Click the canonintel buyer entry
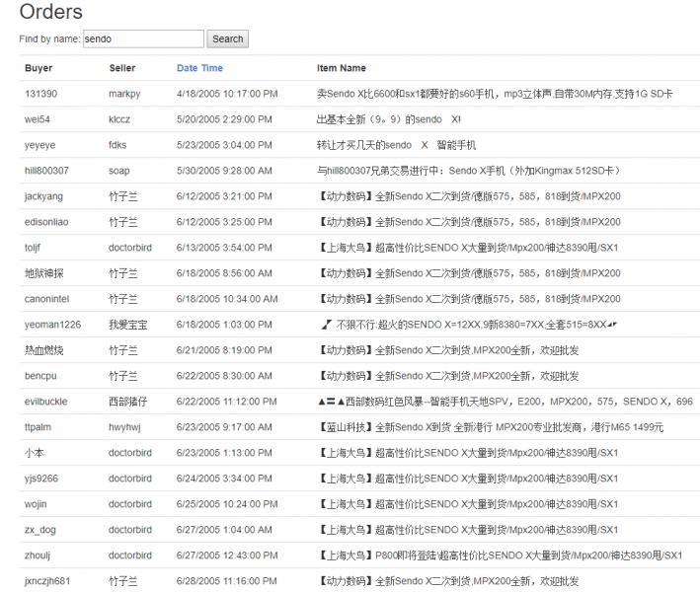Image resolution: width=700 pixels, height=592 pixels. click(x=46, y=299)
